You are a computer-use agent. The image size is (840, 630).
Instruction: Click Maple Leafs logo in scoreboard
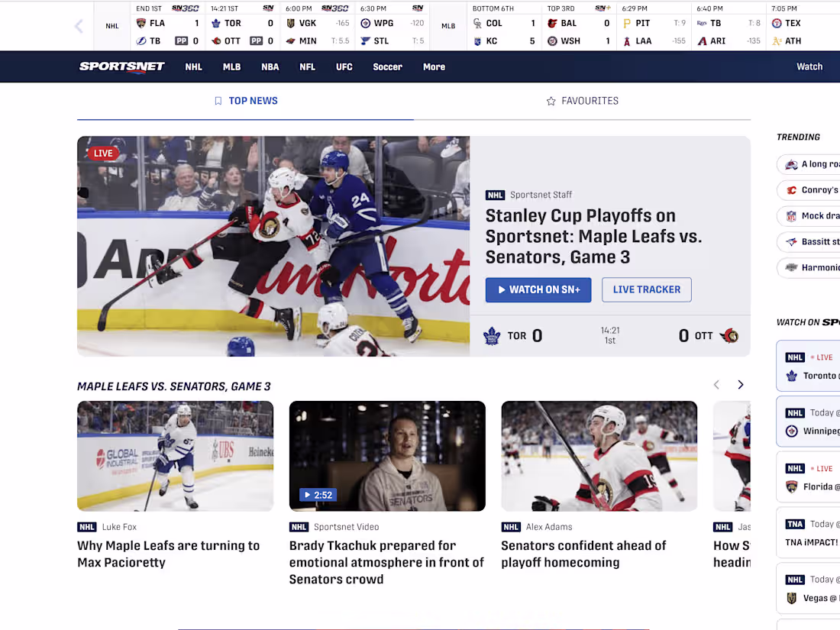pos(216,23)
